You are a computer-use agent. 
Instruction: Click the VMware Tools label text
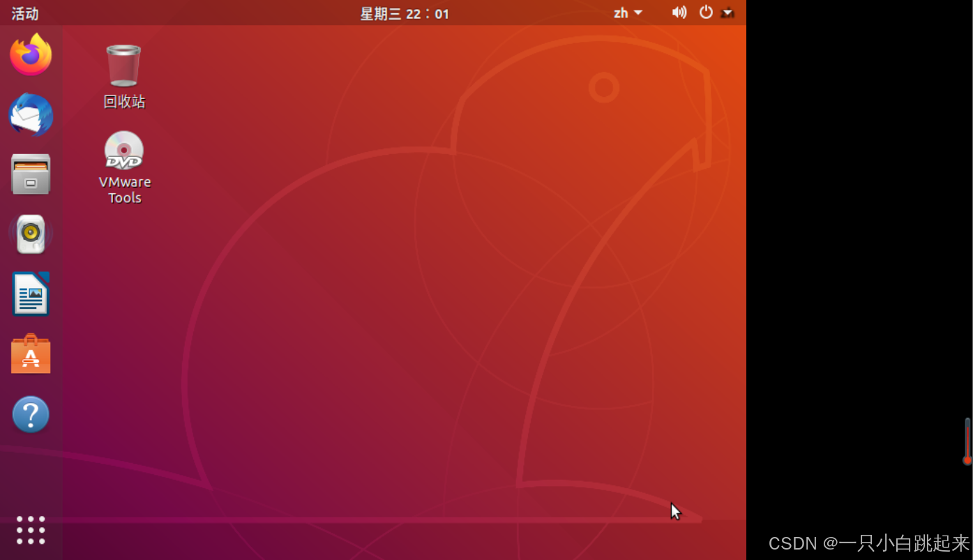tap(125, 190)
